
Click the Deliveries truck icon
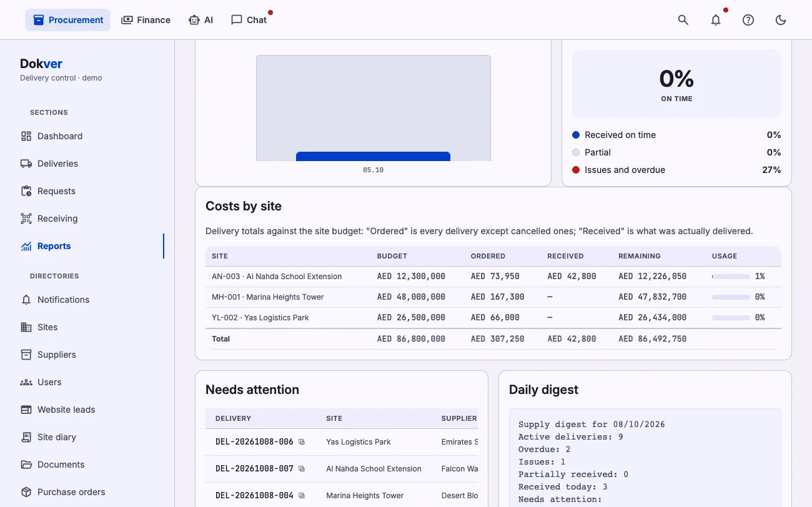pyautogui.click(x=26, y=164)
